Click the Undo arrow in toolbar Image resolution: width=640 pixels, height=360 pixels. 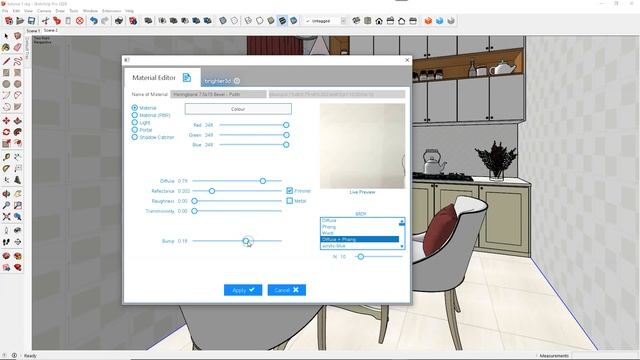(93, 20)
